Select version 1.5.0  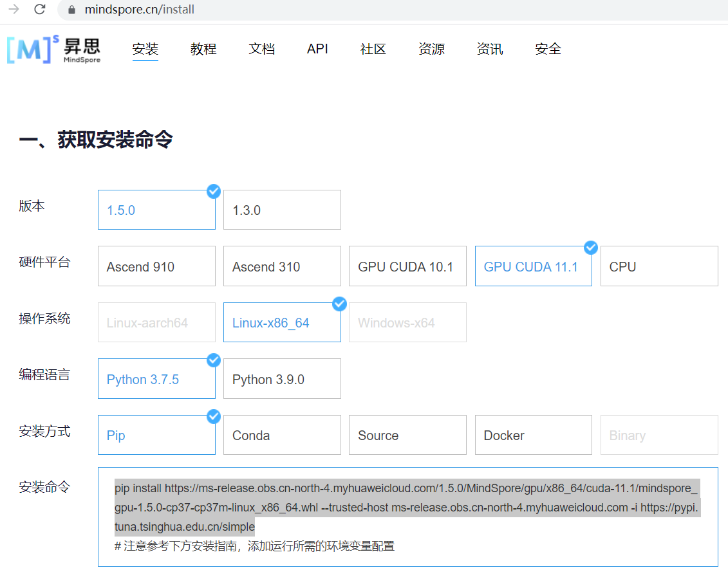[156, 210]
